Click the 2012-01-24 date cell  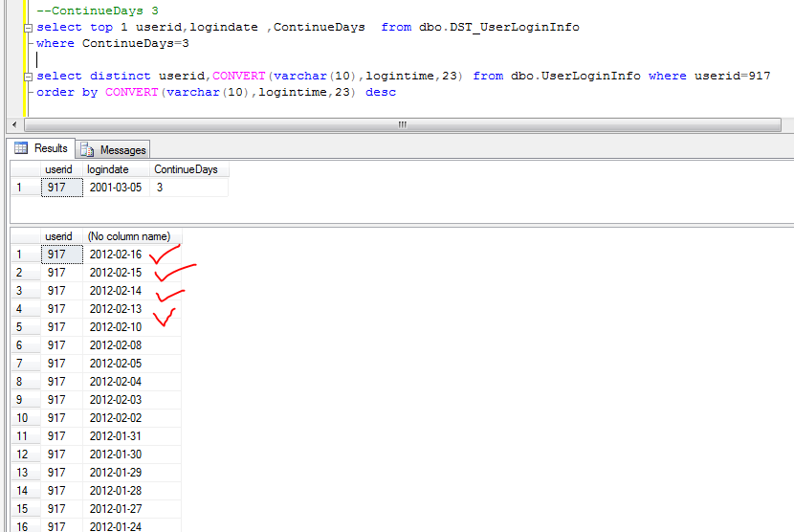pyautogui.click(x=132, y=526)
